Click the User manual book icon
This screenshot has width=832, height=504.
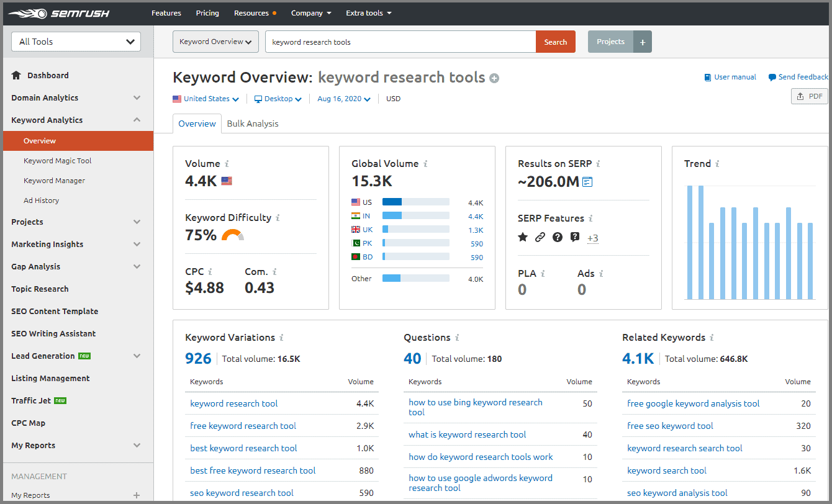(x=708, y=78)
